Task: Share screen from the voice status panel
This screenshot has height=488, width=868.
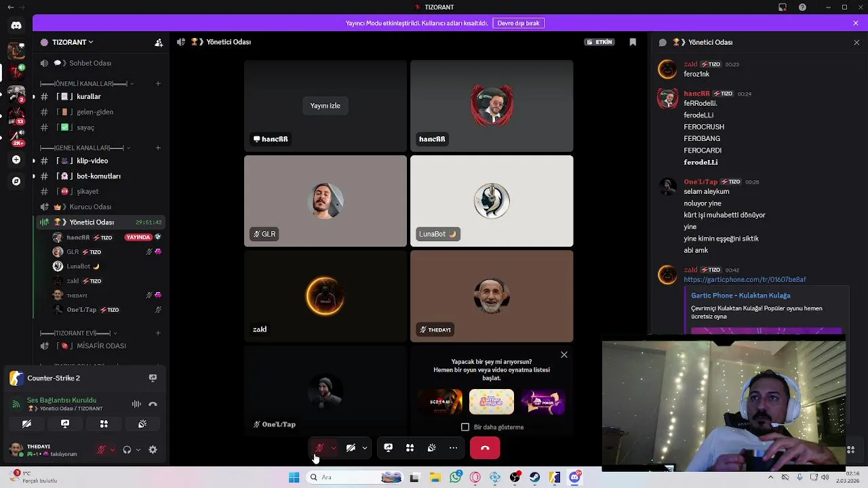Action: point(65,424)
